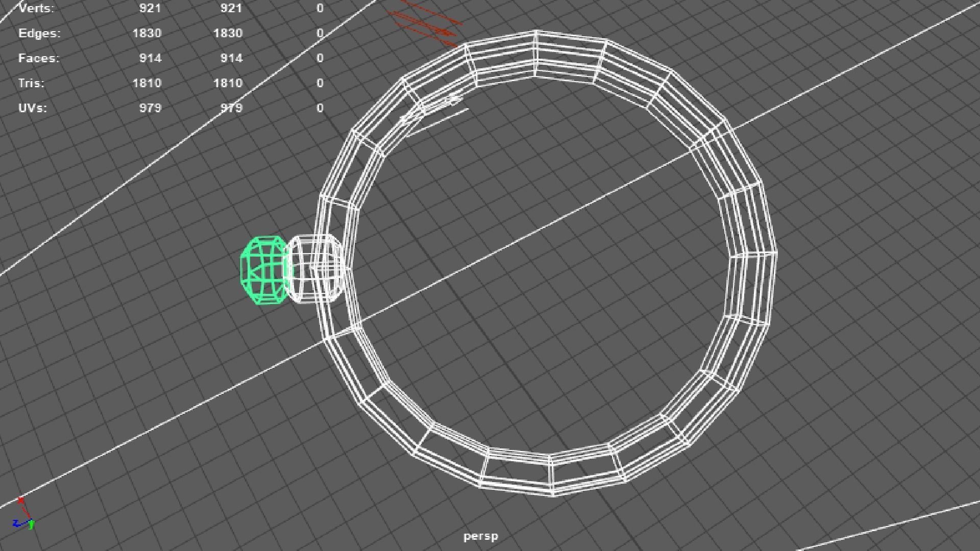Click the 0 value in the UVs row

tap(320, 108)
